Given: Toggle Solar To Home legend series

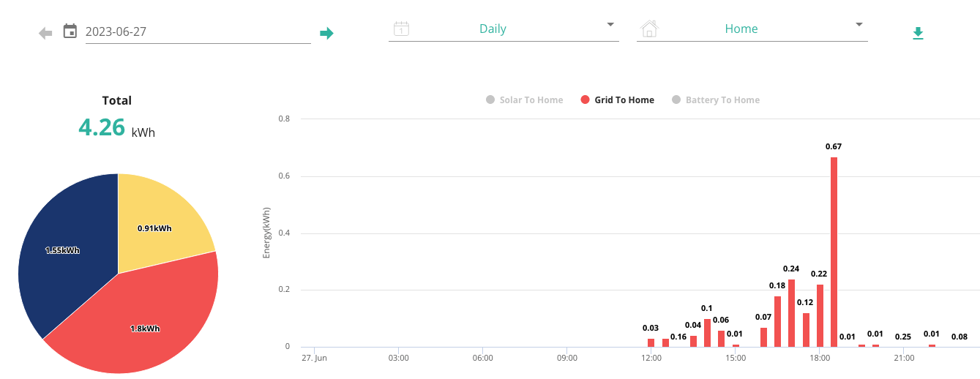Looking at the screenshot, I should click(x=525, y=100).
